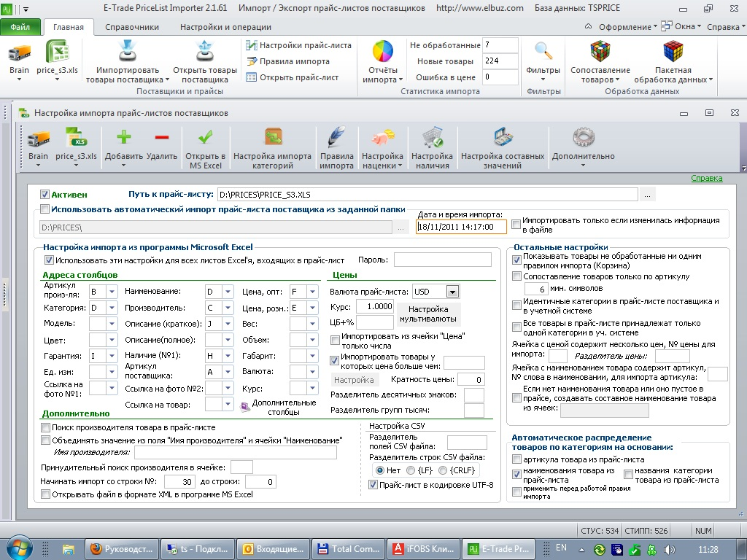Expand Гарантия column dropdown

pos(112,356)
